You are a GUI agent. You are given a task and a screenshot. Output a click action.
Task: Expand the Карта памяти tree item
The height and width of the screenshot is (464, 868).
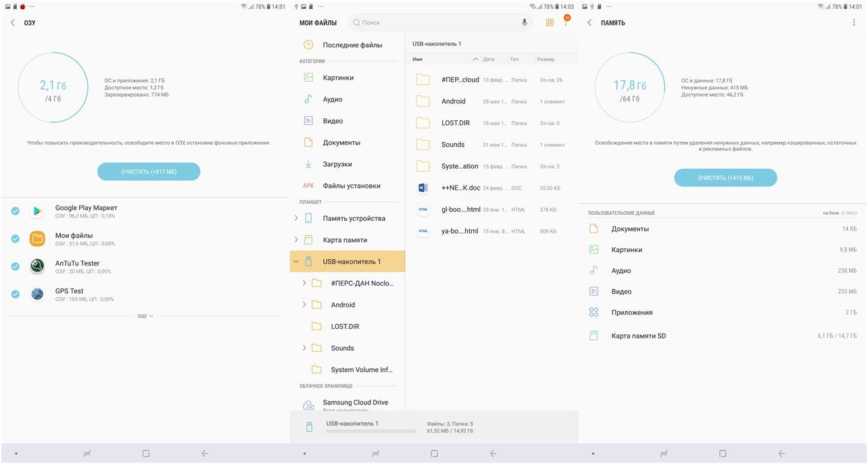tap(295, 238)
